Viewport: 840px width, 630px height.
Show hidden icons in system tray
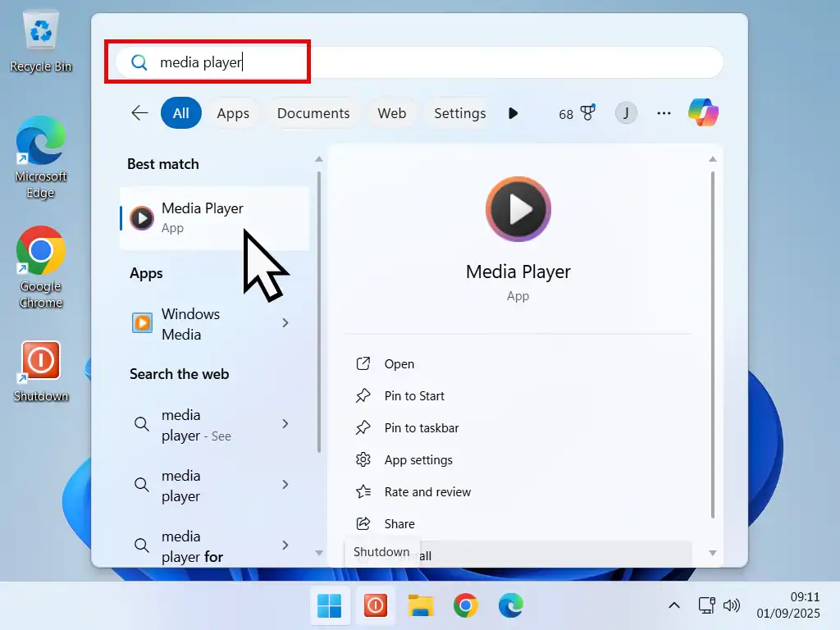click(x=674, y=606)
